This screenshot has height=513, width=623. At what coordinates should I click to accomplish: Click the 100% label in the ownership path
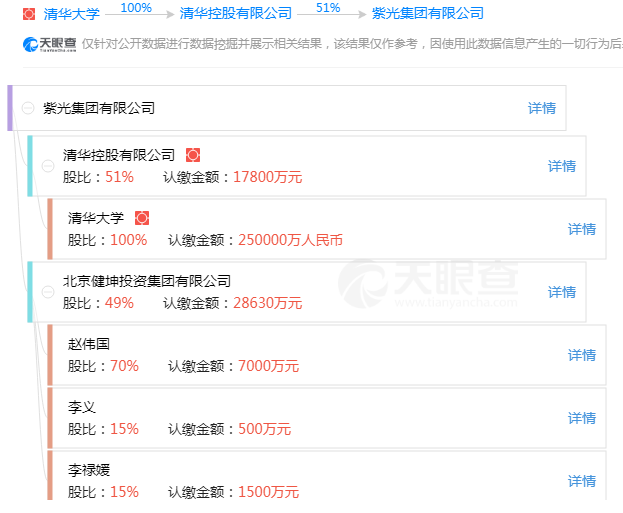(136, 8)
